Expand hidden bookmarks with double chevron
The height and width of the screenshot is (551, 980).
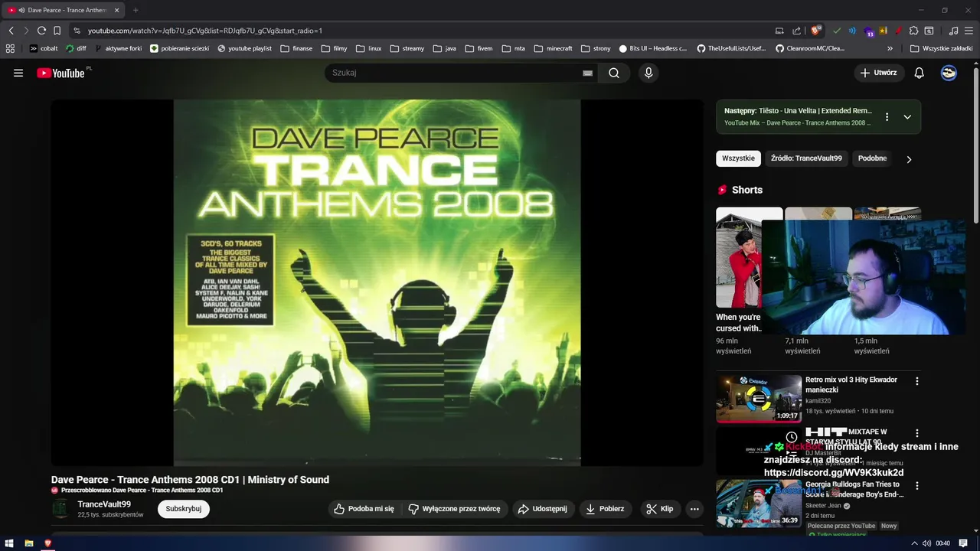coord(890,48)
